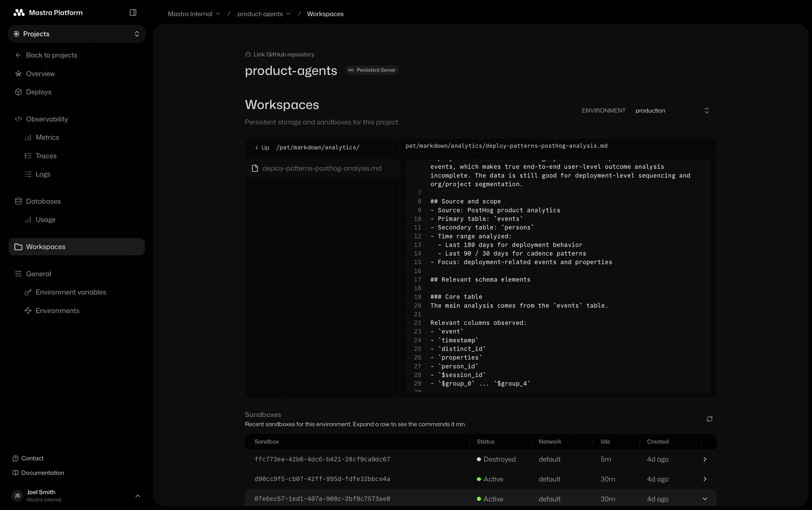
Task: Click the '## Source and scope' line
Action: coord(466,201)
